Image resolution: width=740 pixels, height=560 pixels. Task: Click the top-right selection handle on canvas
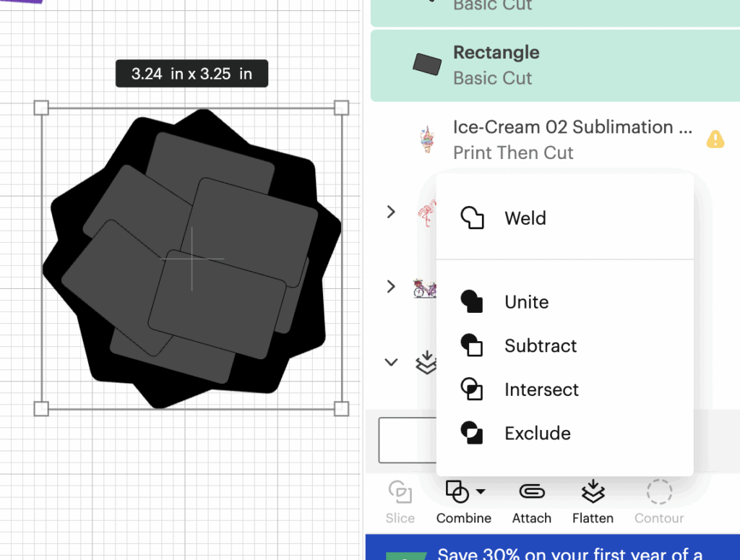coord(342,108)
